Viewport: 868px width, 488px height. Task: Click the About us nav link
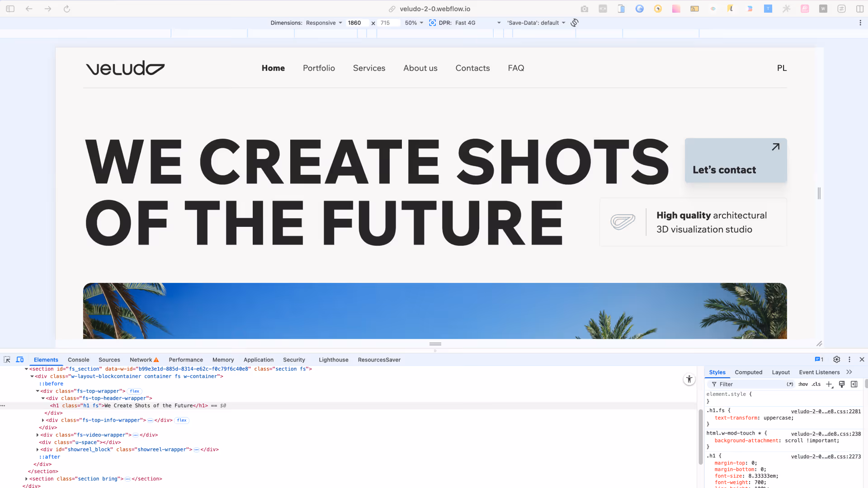(x=420, y=68)
